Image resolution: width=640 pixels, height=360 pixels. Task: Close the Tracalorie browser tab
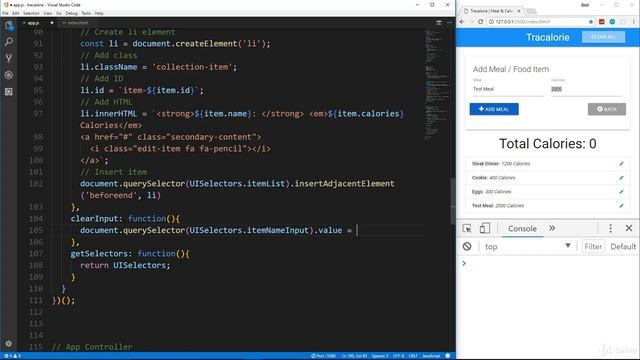pyautogui.click(x=519, y=11)
